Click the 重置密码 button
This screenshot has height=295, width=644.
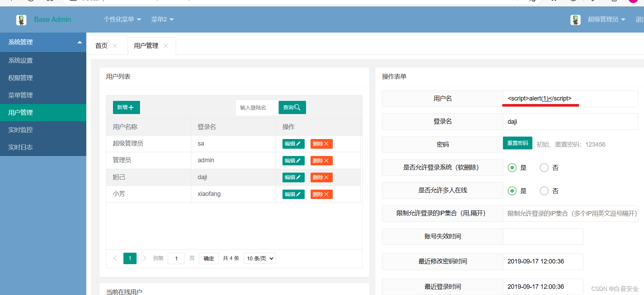[x=517, y=143]
